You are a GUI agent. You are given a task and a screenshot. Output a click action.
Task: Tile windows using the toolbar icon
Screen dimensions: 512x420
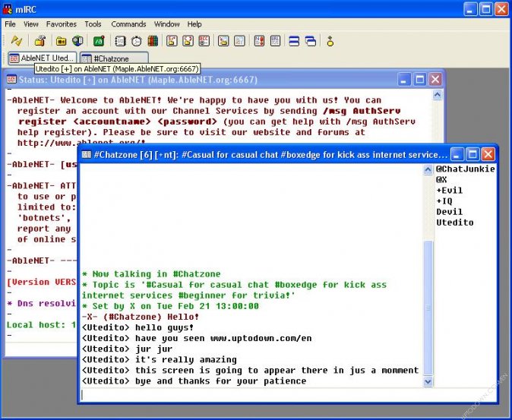294,41
